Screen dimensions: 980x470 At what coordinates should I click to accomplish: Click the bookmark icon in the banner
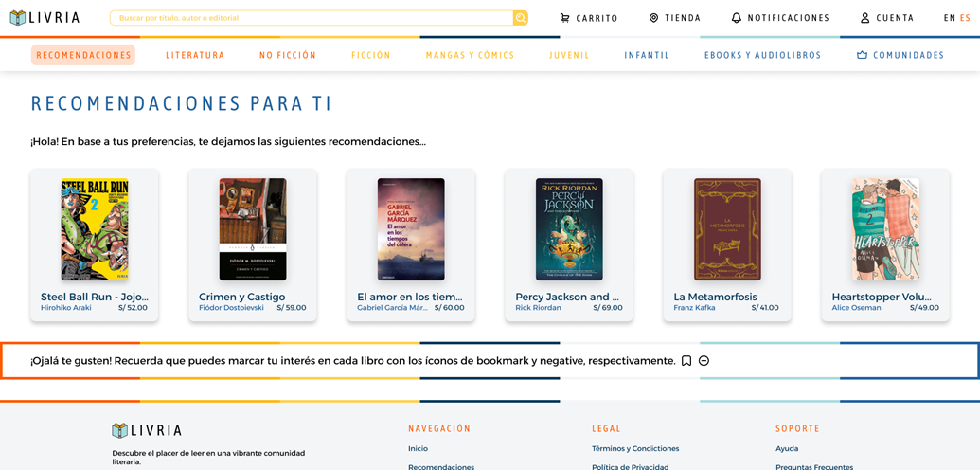[686, 360]
